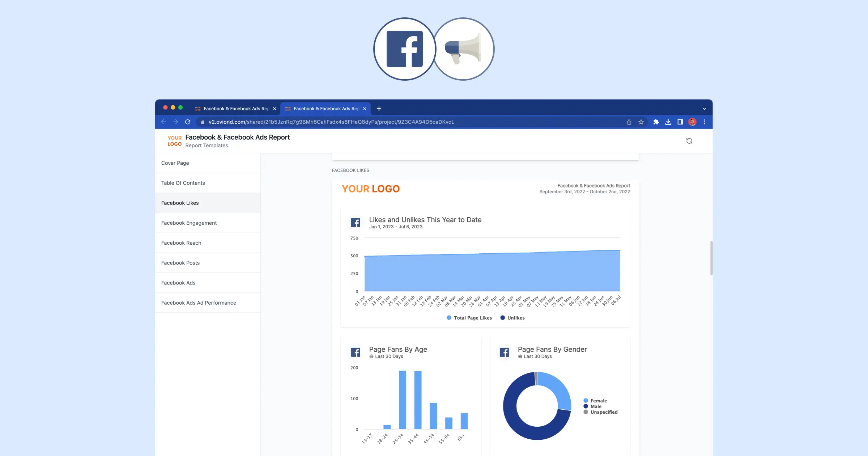Click the page vertical scrollbar

pyautogui.click(x=711, y=258)
